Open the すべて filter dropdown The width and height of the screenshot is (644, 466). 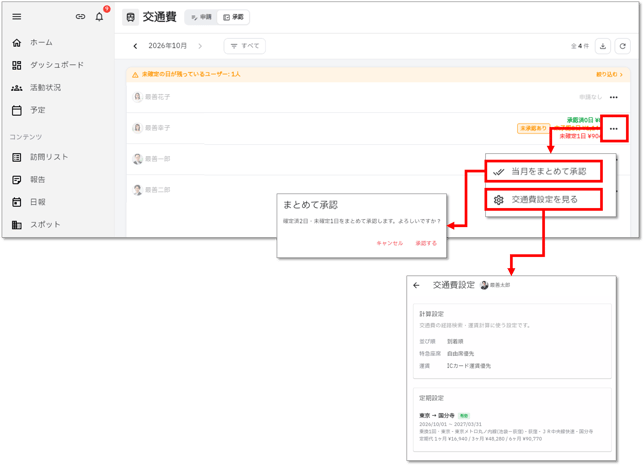pyautogui.click(x=245, y=46)
